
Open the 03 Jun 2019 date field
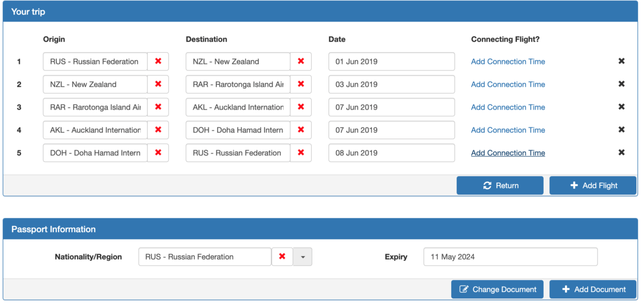(392, 84)
